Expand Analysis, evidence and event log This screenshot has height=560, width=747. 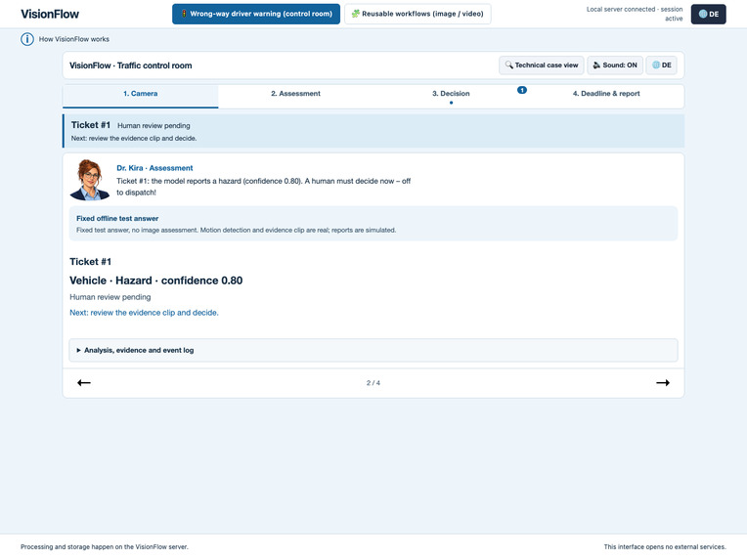(x=373, y=350)
